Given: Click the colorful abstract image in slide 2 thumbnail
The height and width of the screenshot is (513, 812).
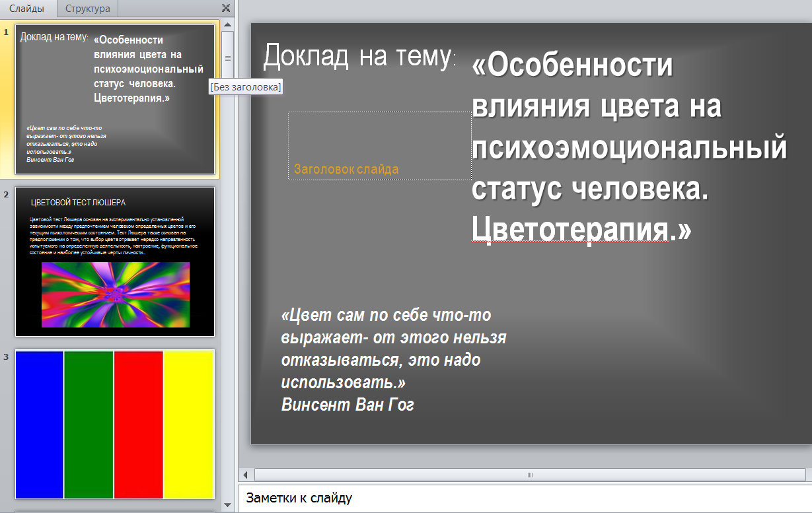Looking at the screenshot, I should pyautogui.click(x=116, y=294).
